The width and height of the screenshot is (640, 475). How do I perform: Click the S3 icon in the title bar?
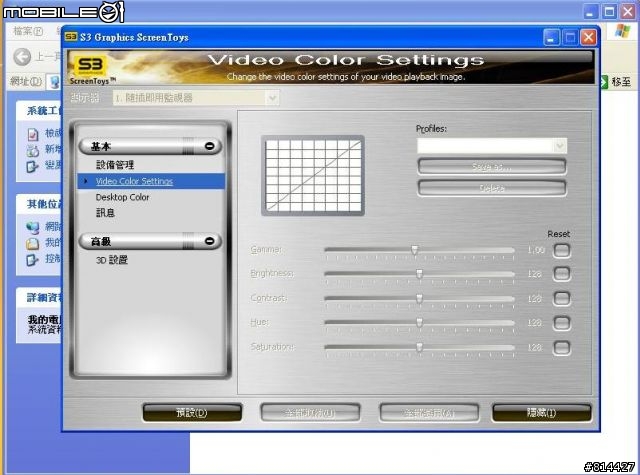point(71,37)
